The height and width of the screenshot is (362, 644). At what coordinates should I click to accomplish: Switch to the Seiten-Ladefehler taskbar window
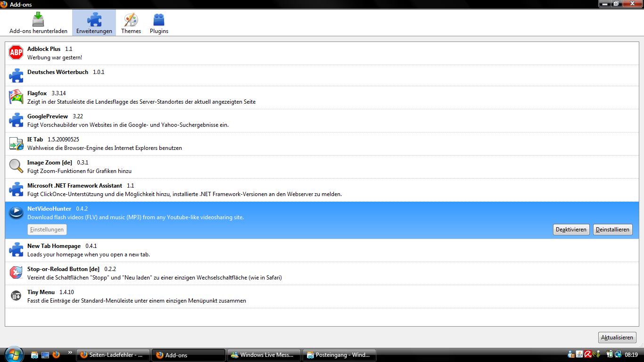113,355
